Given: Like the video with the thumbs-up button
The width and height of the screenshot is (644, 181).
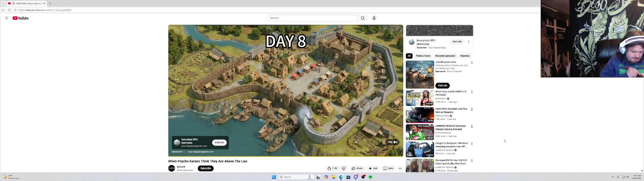Looking at the screenshot, I should click(x=332, y=168).
